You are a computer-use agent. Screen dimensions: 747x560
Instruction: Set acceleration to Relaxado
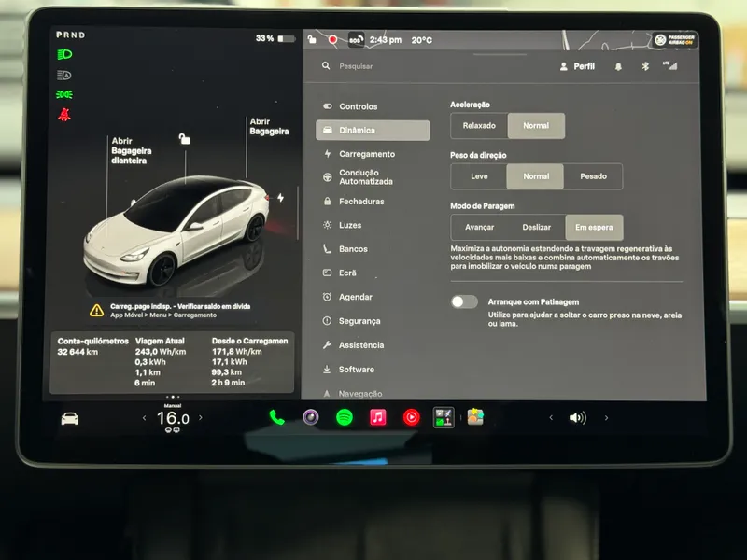click(x=479, y=126)
